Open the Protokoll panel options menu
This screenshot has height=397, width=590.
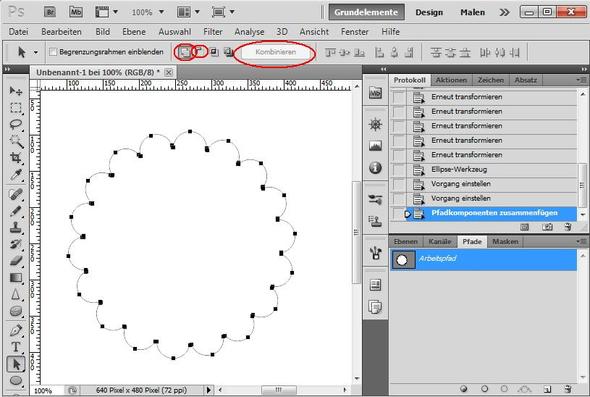[x=581, y=80]
